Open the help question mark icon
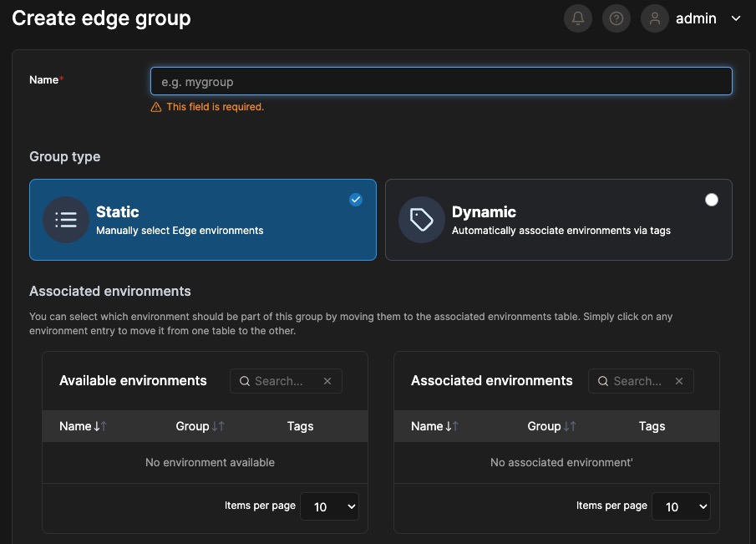 (616, 18)
